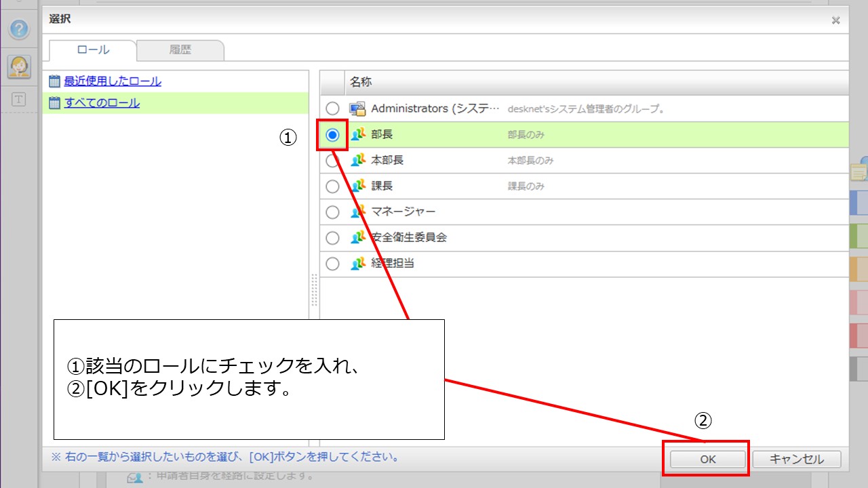The height and width of the screenshot is (488, 868).
Task: Select the 安全衛生委員会 radio button
Action: pyautogui.click(x=332, y=238)
